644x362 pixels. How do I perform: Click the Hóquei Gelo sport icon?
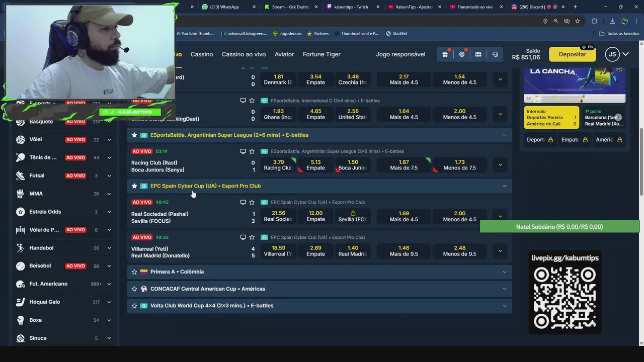20,302
